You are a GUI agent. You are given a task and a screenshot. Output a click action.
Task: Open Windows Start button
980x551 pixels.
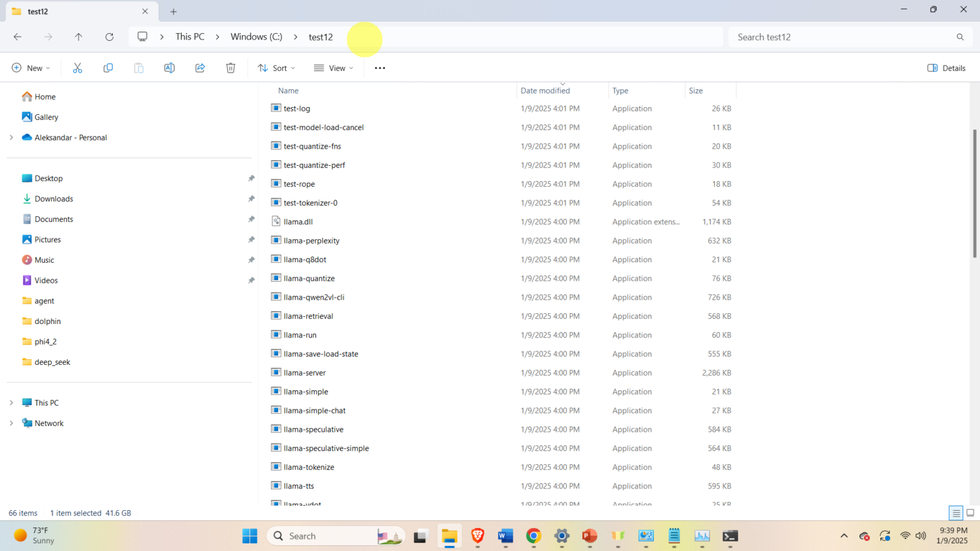(x=249, y=536)
